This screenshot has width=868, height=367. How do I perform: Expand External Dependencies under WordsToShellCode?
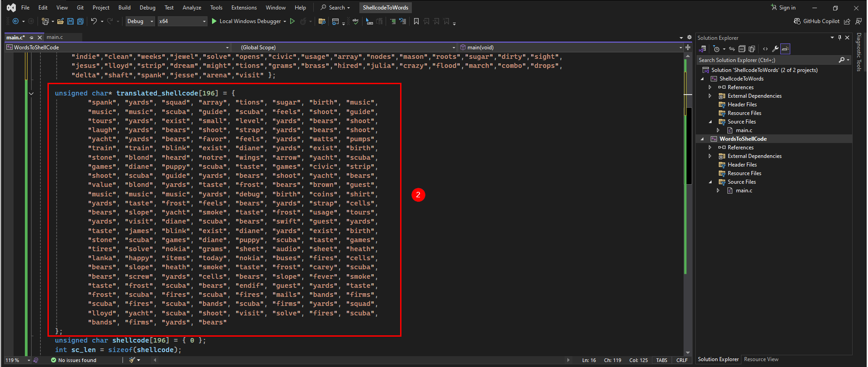(x=710, y=156)
